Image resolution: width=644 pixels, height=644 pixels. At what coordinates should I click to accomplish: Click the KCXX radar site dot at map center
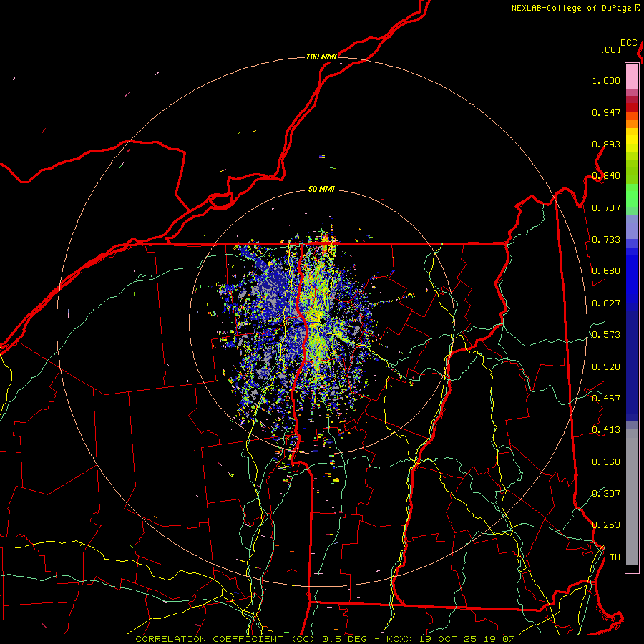(323, 321)
